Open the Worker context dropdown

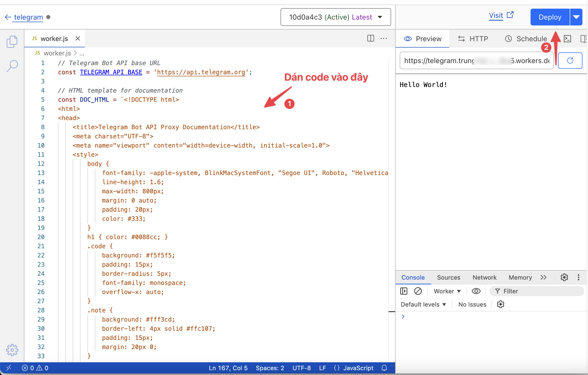tap(447, 291)
